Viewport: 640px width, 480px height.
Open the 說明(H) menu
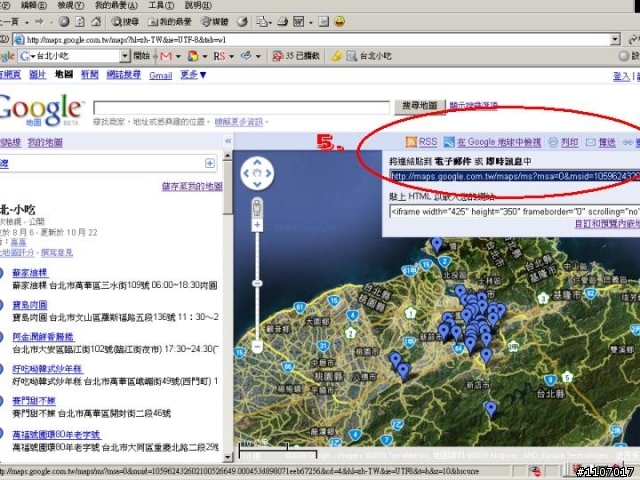tap(198, 5)
